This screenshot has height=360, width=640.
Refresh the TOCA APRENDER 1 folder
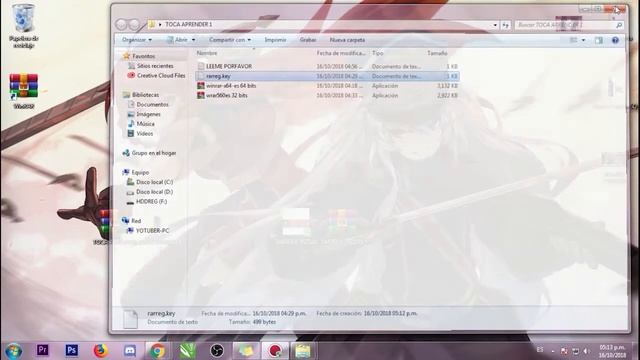coord(506,25)
